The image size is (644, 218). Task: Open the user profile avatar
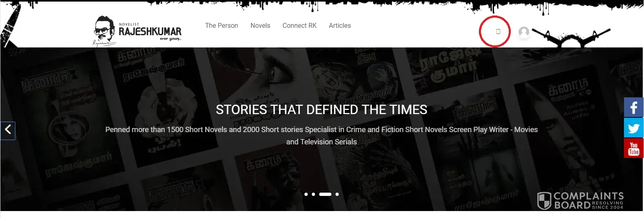(524, 32)
